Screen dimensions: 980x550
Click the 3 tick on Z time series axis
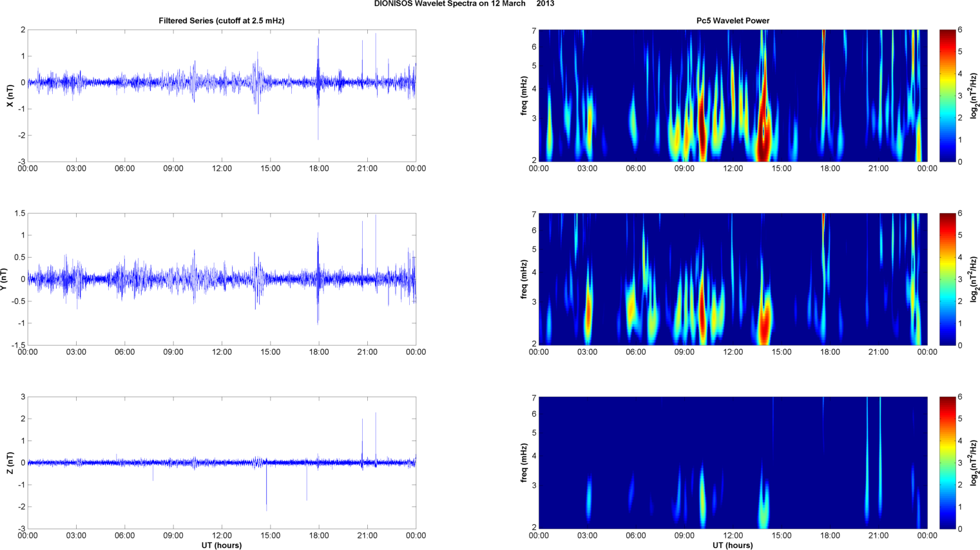coord(23,397)
